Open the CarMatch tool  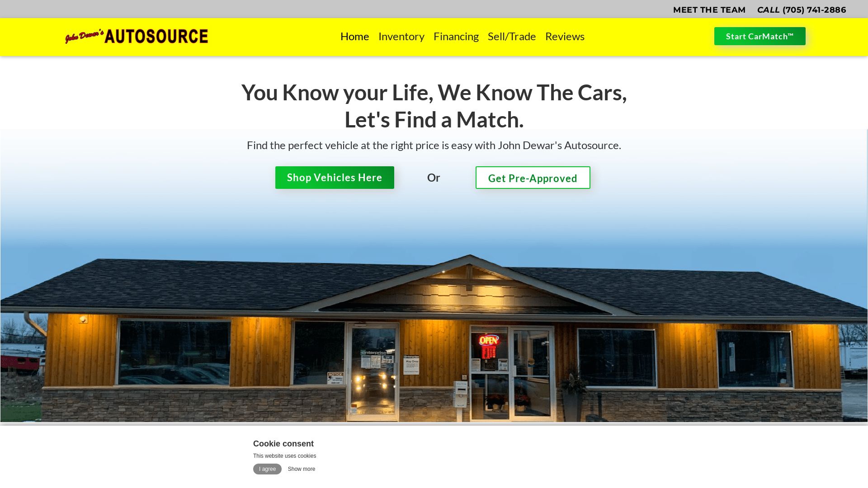[760, 36]
